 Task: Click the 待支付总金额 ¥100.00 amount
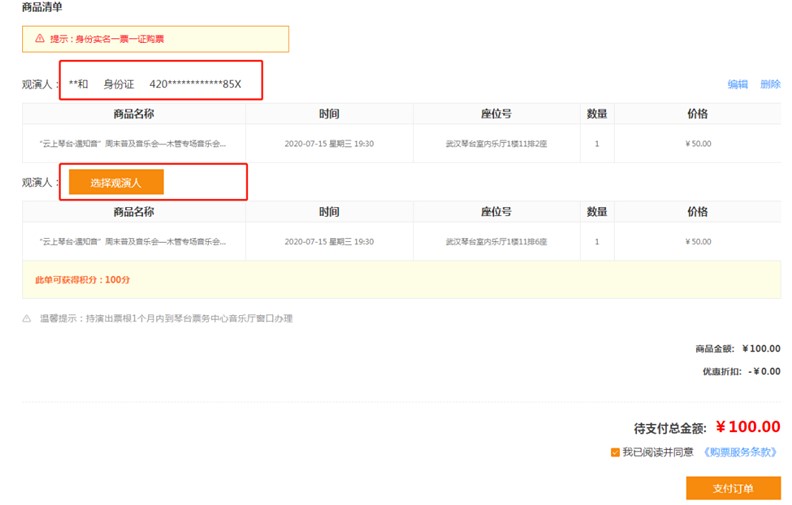pyautogui.click(x=748, y=427)
